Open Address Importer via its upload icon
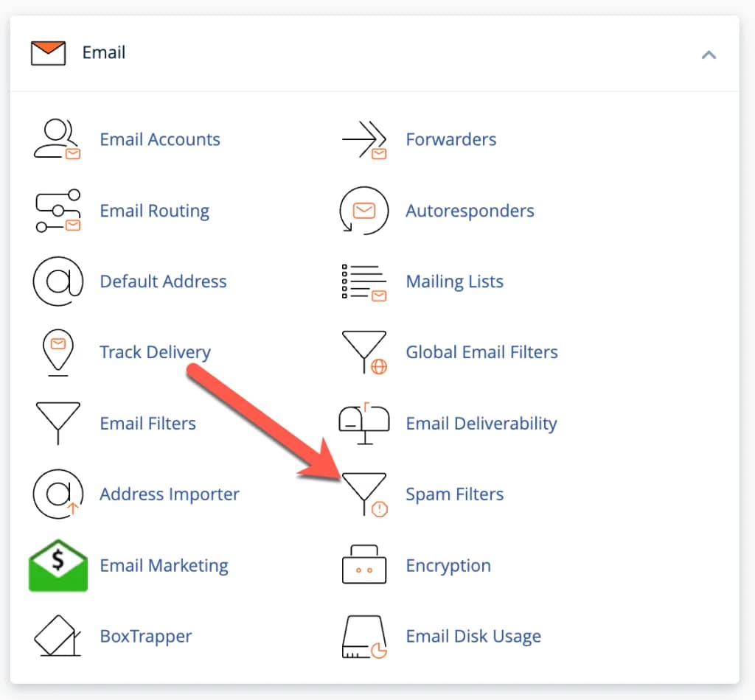 pyautogui.click(x=58, y=494)
